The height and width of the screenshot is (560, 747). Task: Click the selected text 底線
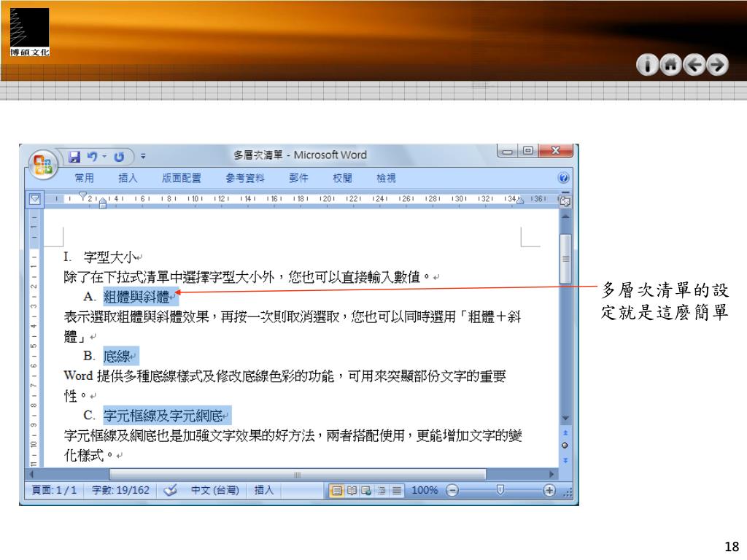(x=116, y=356)
